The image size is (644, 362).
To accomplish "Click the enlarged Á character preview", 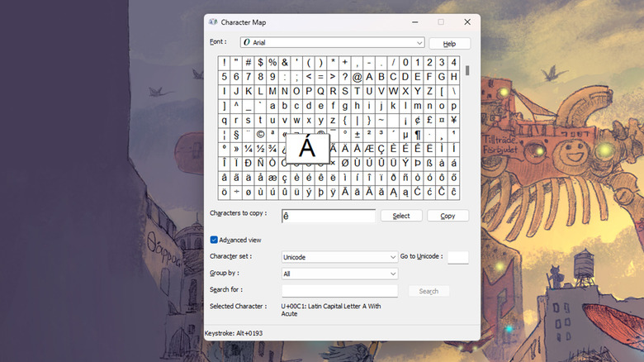I will (x=307, y=148).
